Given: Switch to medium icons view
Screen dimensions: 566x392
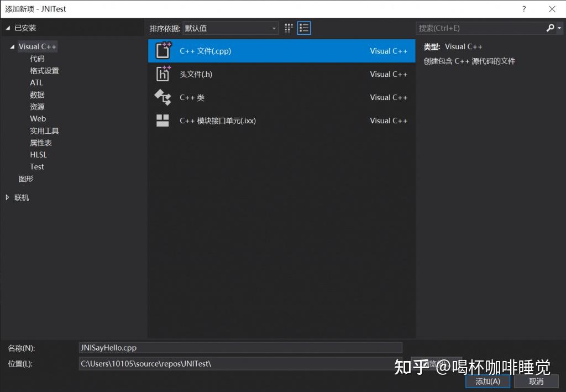Looking at the screenshot, I should (x=288, y=28).
